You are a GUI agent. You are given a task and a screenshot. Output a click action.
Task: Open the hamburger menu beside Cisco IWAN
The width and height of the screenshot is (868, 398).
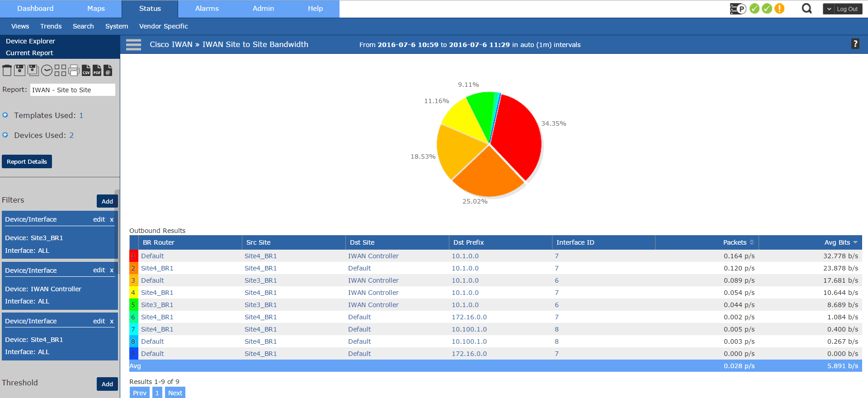pyautogui.click(x=133, y=45)
